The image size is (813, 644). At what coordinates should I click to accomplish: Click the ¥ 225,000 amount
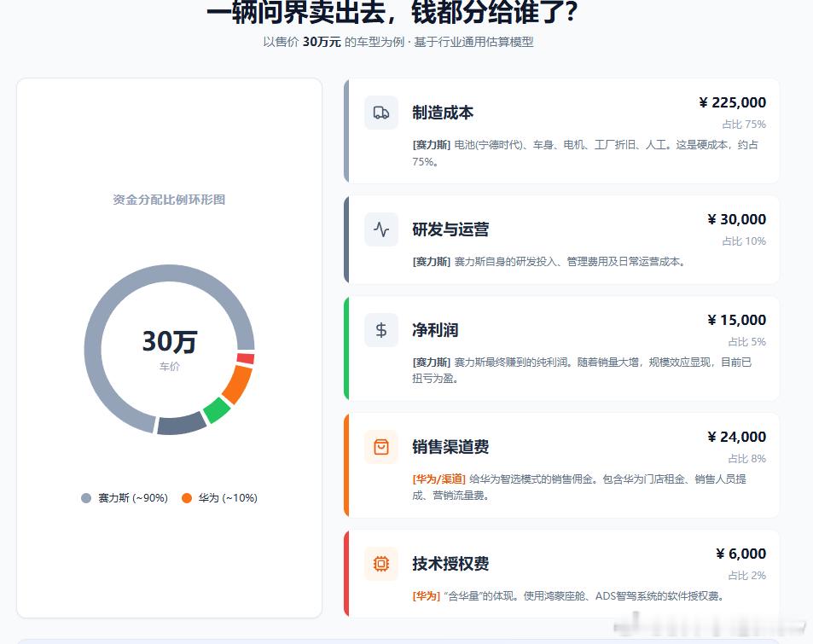(x=732, y=102)
